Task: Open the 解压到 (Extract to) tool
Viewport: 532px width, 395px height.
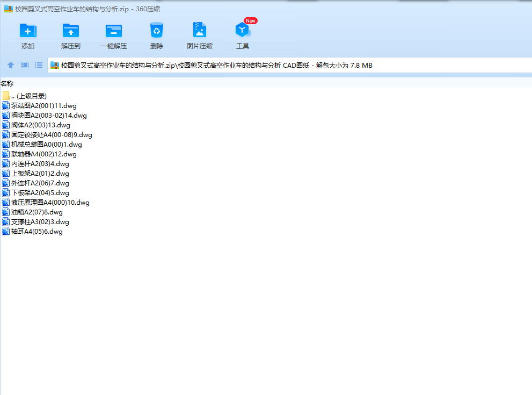Action: coord(70,31)
